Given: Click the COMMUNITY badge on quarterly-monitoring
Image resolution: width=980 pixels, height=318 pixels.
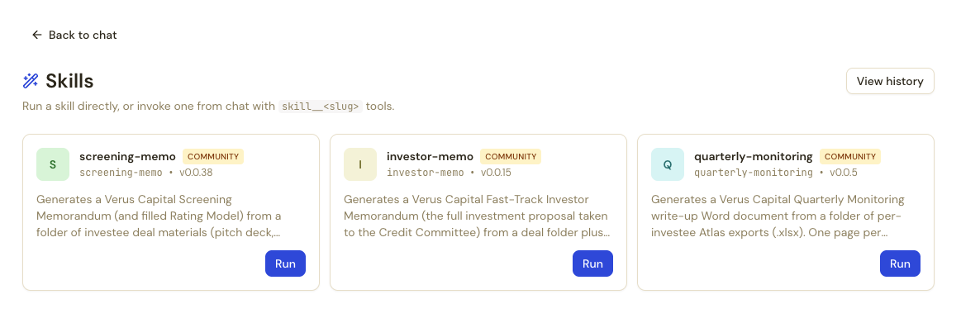Looking at the screenshot, I should [850, 157].
